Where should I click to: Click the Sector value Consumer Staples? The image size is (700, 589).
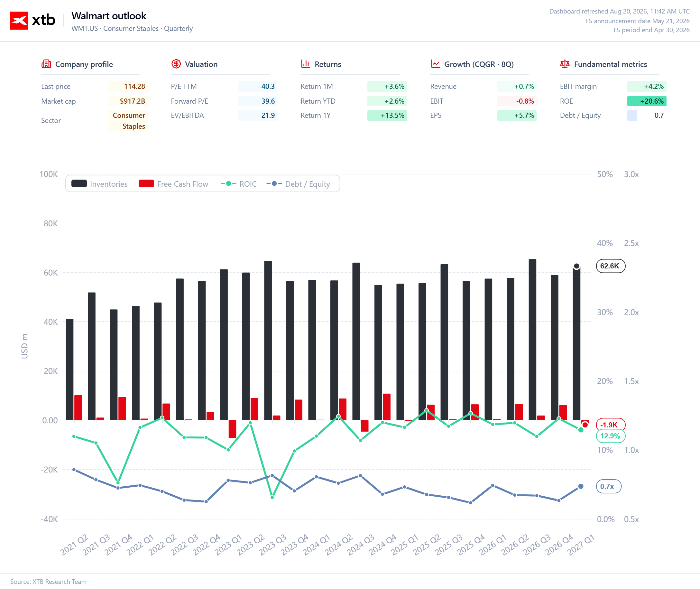[129, 121]
